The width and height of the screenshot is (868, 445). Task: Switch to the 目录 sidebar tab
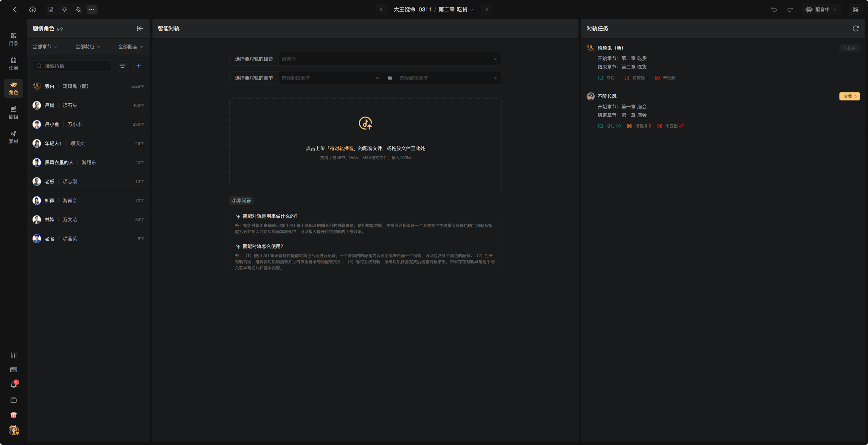pyautogui.click(x=14, y=39)
